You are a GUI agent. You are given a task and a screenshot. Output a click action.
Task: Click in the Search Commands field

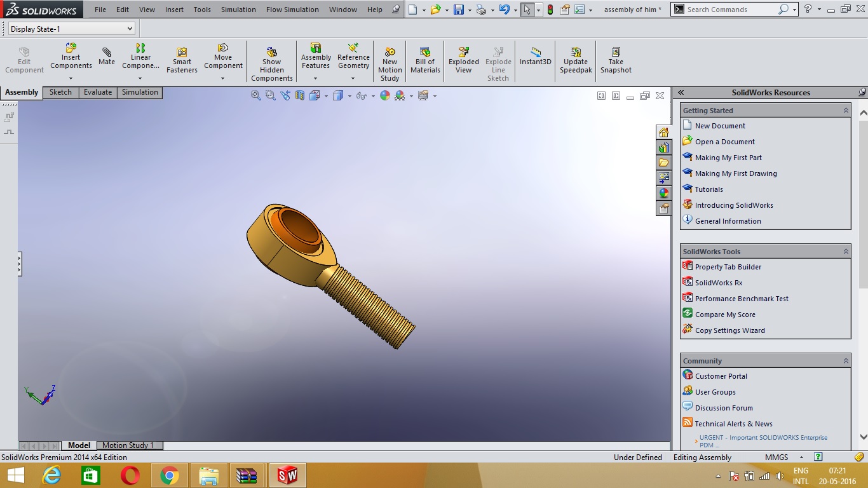point(731,10)
